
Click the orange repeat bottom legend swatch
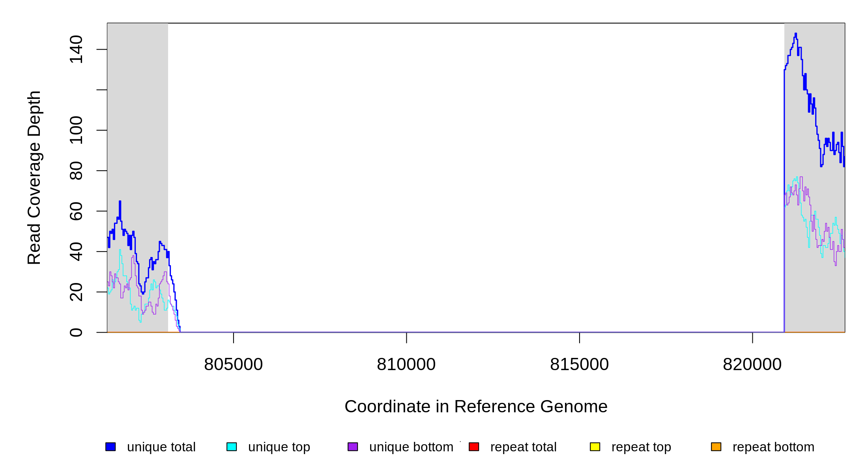(716, 447)
